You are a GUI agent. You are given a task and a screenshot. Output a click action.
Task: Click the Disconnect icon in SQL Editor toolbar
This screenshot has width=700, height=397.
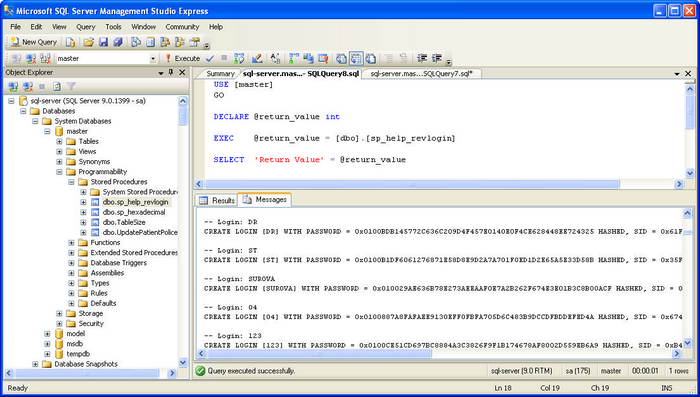point(31,59)
